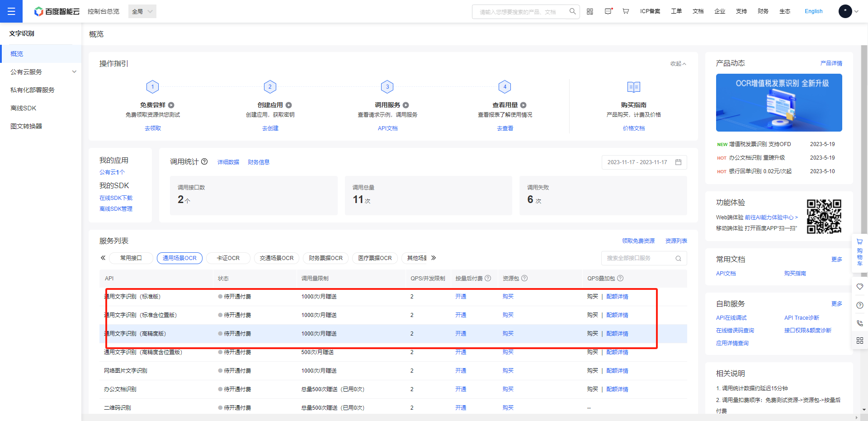Viewport: 868px width, 421px height.
Task: Open the OCR增值税发票识别 banner
Action: pyautogui.click(x=779, y=103)
